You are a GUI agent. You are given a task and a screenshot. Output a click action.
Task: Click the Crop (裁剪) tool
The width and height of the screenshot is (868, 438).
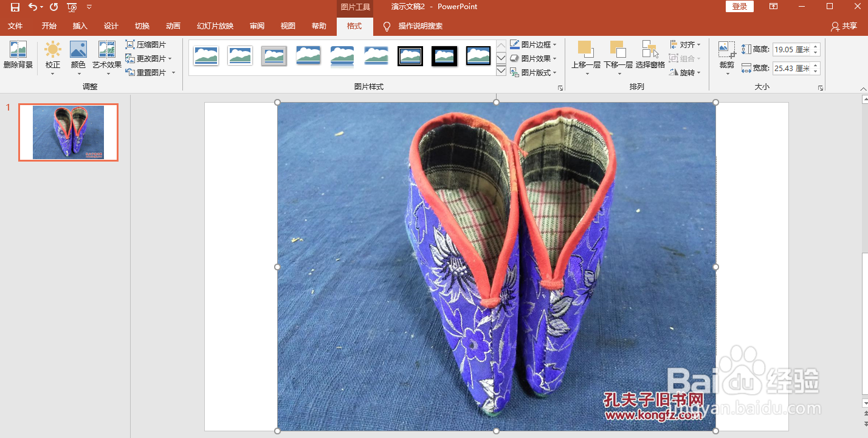(727, 58)
